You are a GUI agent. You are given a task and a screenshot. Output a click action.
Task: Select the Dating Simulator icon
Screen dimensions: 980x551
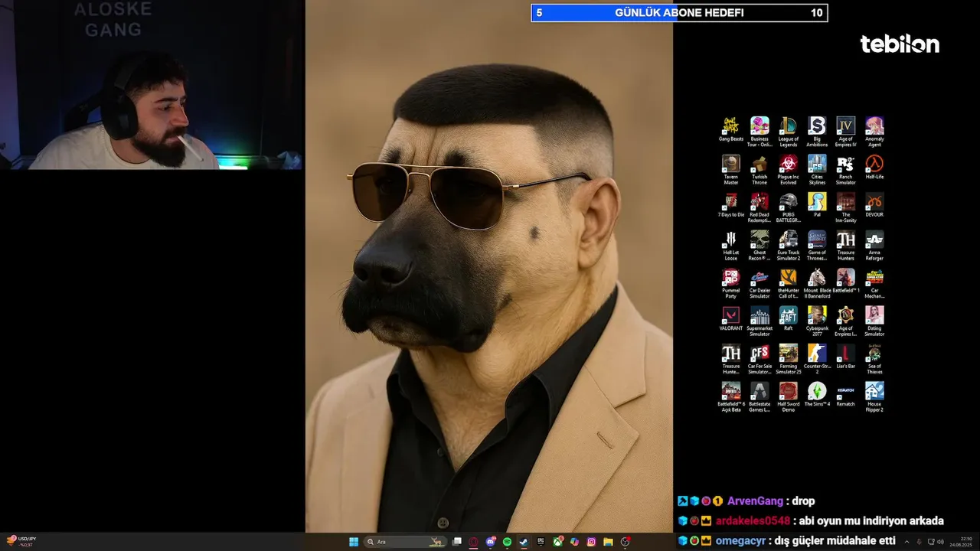pos(874,321)
